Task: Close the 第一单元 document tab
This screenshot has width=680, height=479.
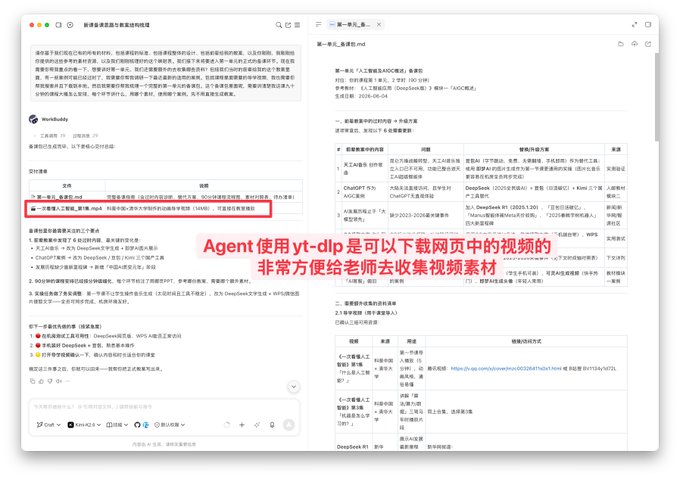Action: click(x=379, y=25)
